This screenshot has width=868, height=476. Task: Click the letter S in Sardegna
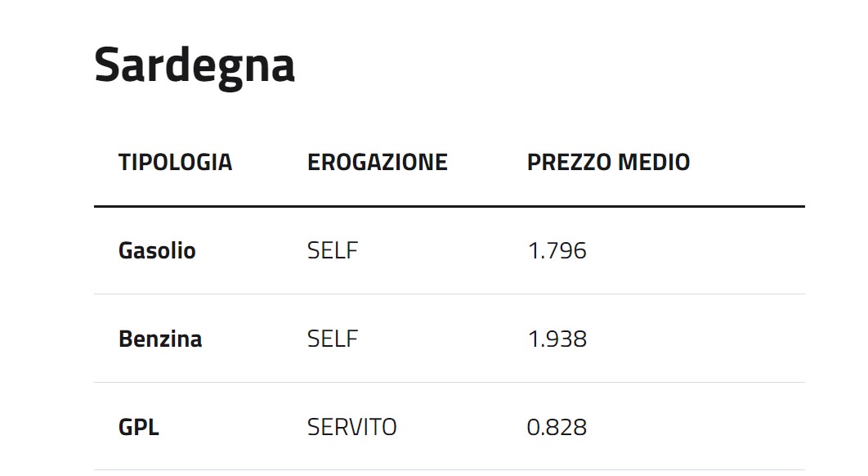point(107,65)
